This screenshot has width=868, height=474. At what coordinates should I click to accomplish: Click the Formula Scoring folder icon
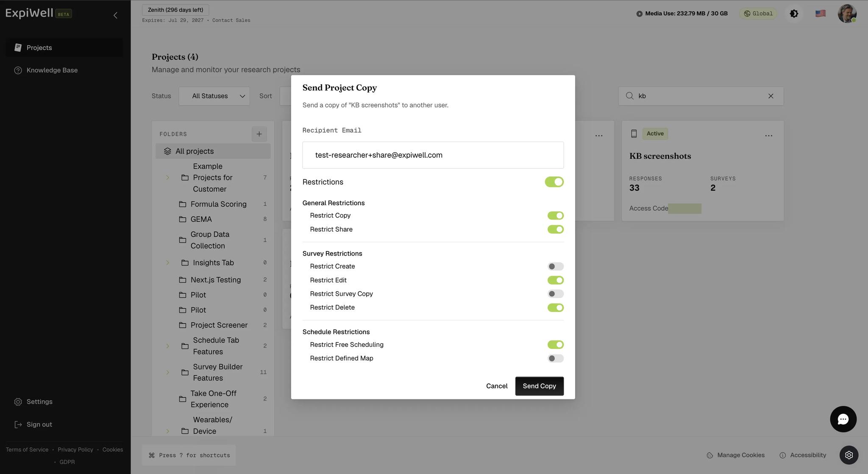click(183, 204)
